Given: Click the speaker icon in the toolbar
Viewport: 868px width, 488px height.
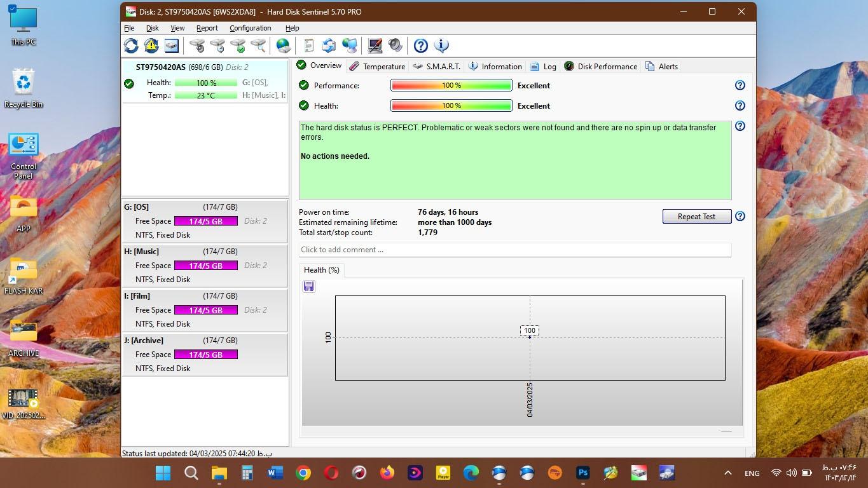Looking at the screenshot, I should pos(396,46).
